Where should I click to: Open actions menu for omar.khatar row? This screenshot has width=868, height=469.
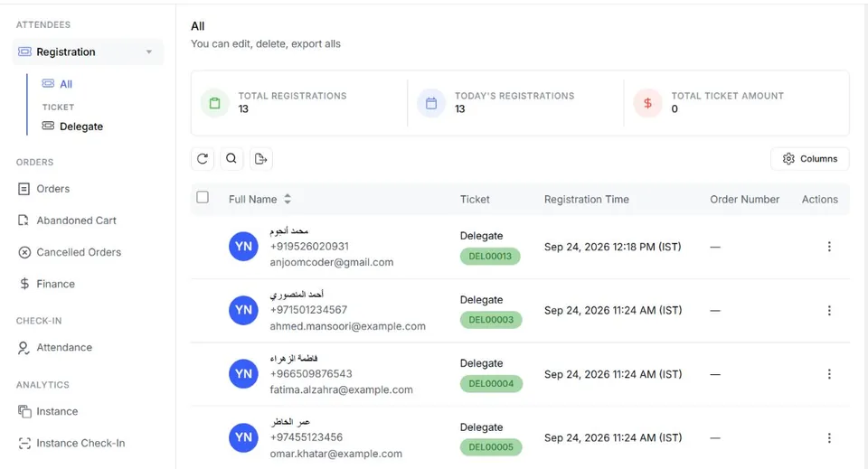click(829, 438)
